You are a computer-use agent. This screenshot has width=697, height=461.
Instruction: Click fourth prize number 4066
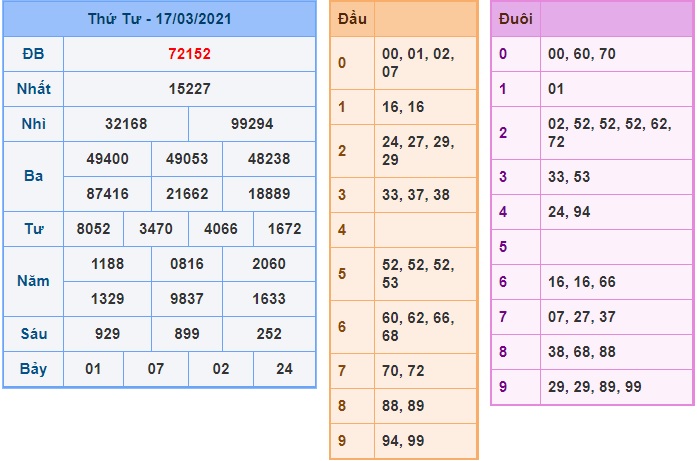(221, 229)
